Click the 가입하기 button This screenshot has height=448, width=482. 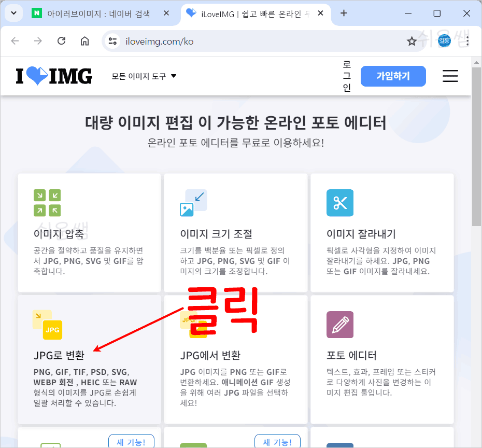point(393,76)
